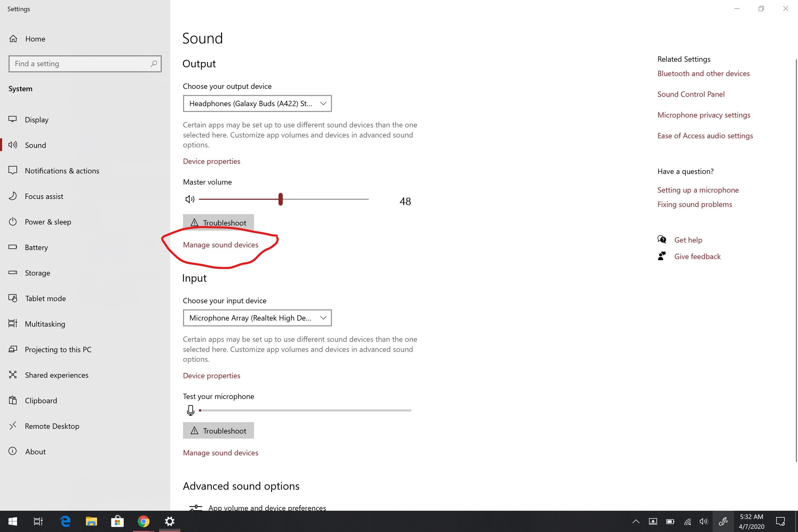Open Notifications & actions settings
798x532 pixels.
[62, 171]
